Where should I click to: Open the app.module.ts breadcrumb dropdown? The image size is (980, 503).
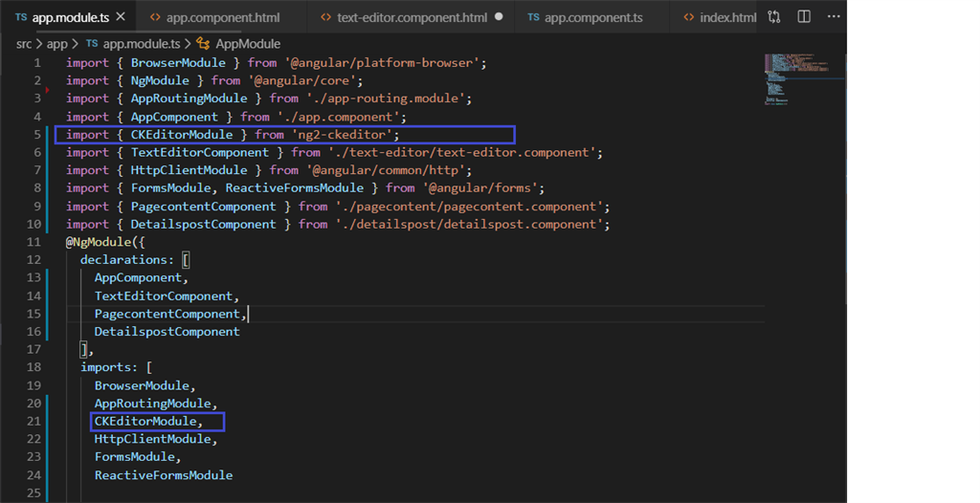point(142,44)
